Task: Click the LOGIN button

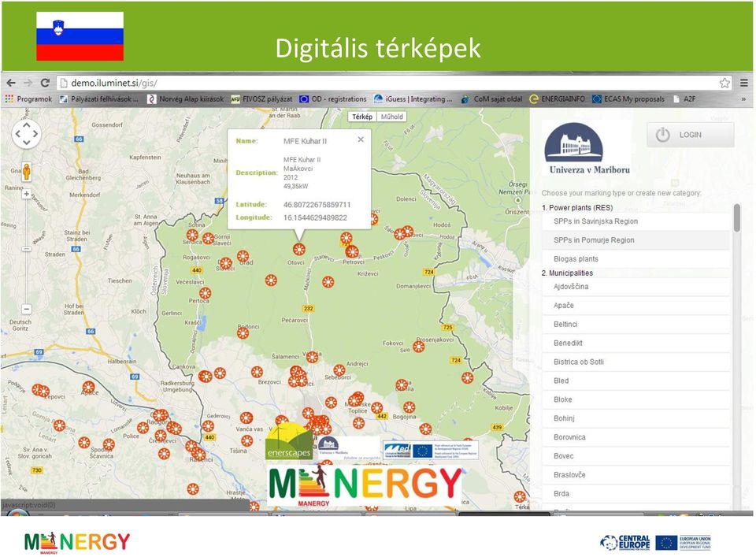Action: pos(691,135)
